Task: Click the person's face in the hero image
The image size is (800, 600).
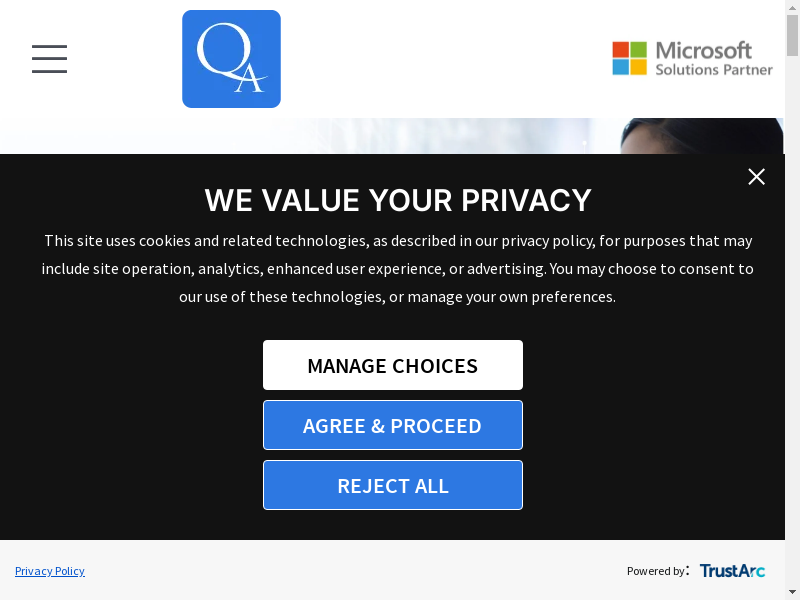Action: pyautogui.click(x=700, y=138)
